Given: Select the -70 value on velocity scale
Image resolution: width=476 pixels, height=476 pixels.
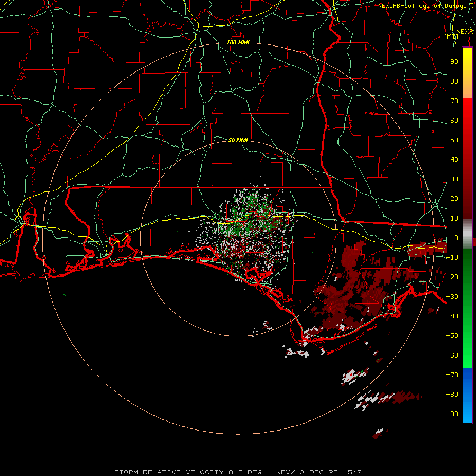Looking at the screenshot, I should [452, 375].
